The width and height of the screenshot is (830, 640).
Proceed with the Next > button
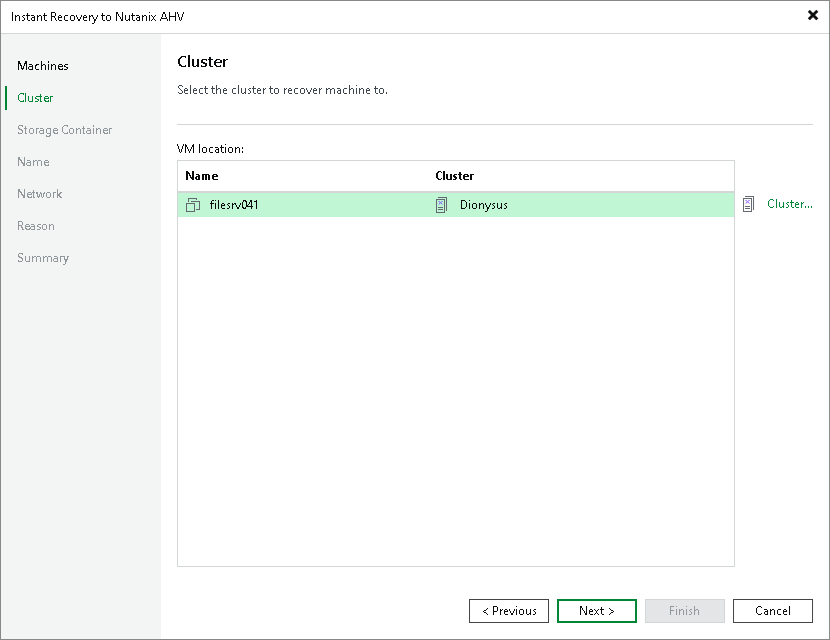coord(597,611)
